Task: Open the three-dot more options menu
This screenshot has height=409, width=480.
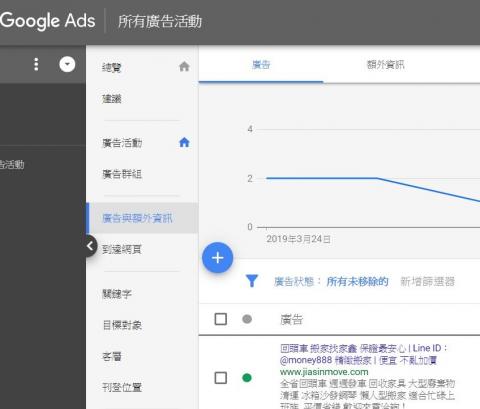Action: [36, 64]
